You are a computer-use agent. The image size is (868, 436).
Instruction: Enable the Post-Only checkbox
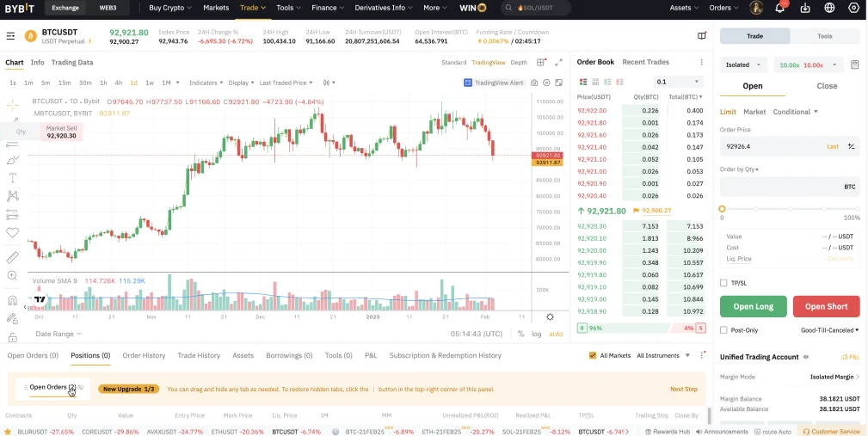coord(723,330)
